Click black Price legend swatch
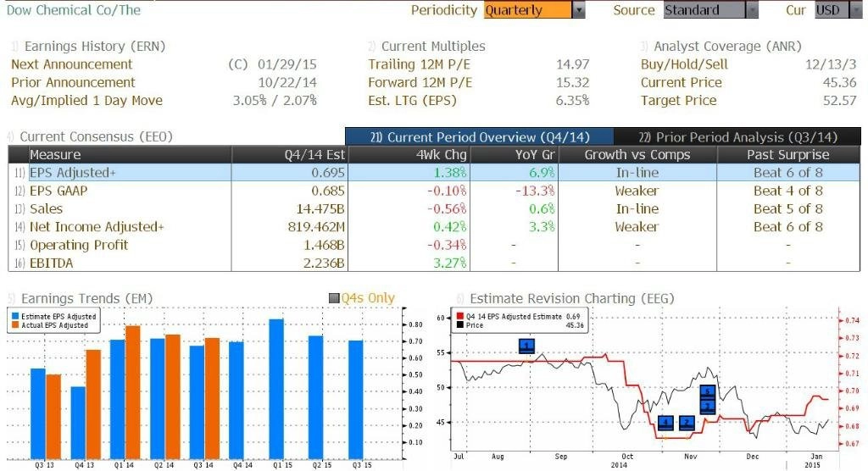Viewport: 868px width, 471px height. pyautogui.click(x=460, y=325)
